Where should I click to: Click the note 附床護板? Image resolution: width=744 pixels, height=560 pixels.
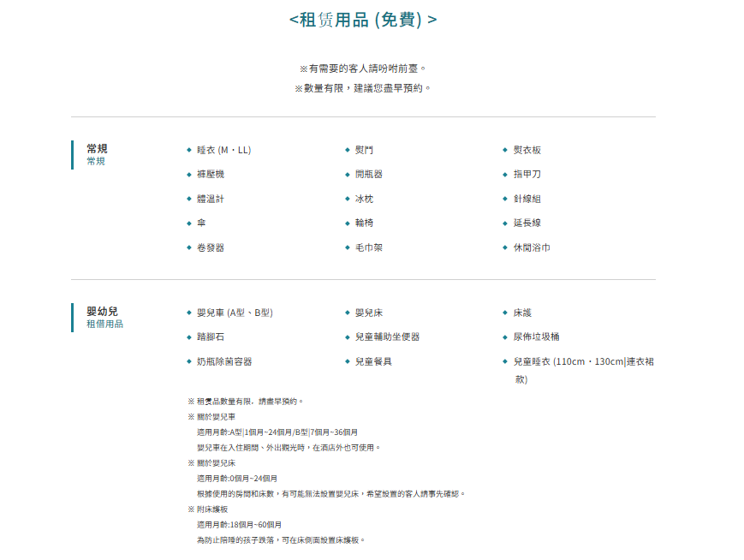[x=208, y=509]
